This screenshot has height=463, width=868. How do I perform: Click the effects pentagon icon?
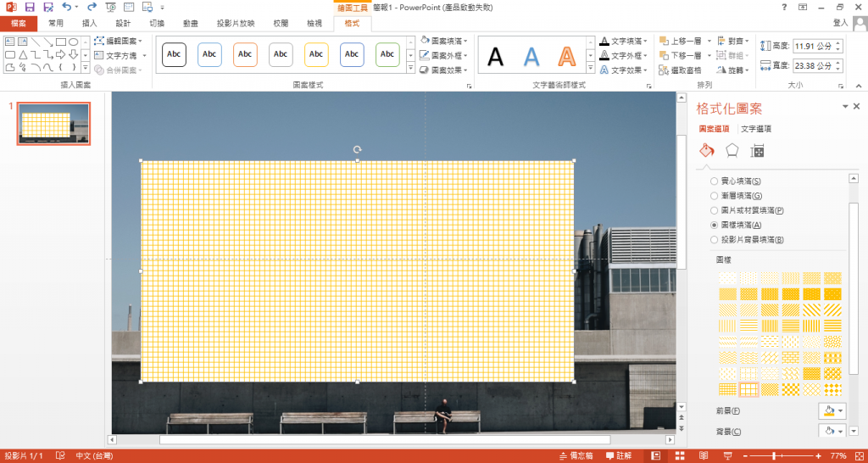(732, 151)
